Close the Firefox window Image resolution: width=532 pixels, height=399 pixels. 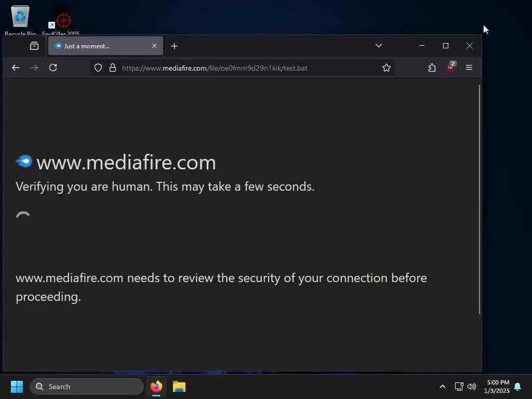[470, 46]
